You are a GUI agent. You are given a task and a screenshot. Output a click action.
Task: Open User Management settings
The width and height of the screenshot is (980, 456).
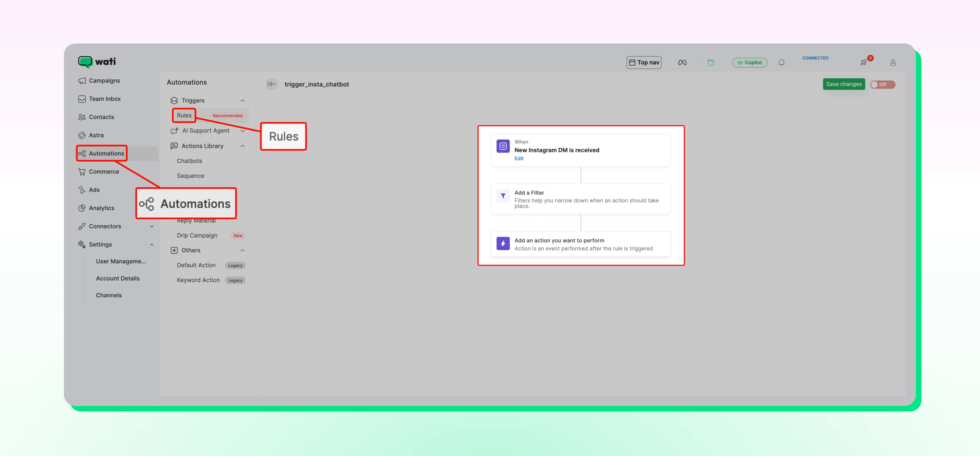point(121,262)
